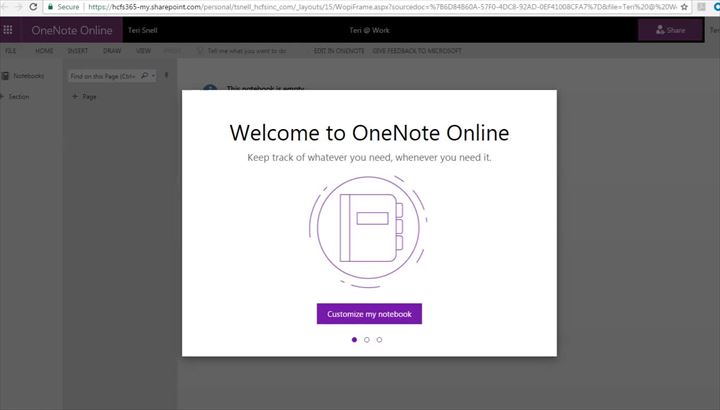
Task: Expand the Find on this Page search dropdown
Action: (x=152, y=75)
